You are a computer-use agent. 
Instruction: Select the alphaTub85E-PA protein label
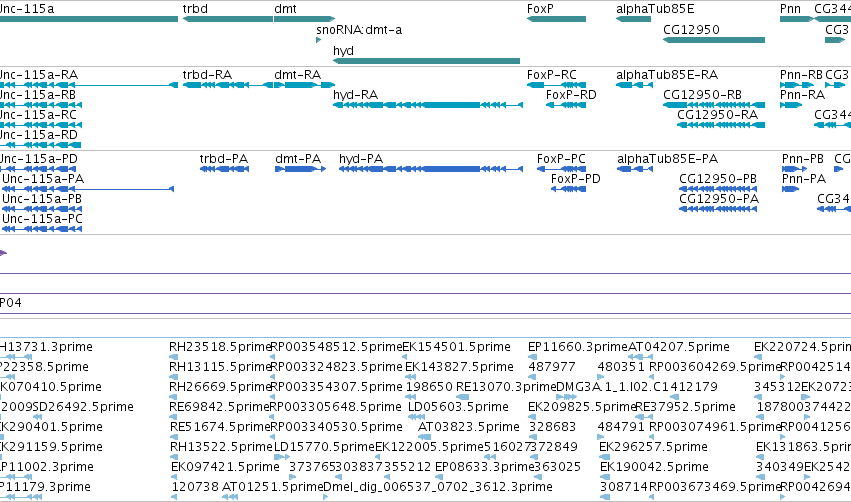click(x=668, y=159)
